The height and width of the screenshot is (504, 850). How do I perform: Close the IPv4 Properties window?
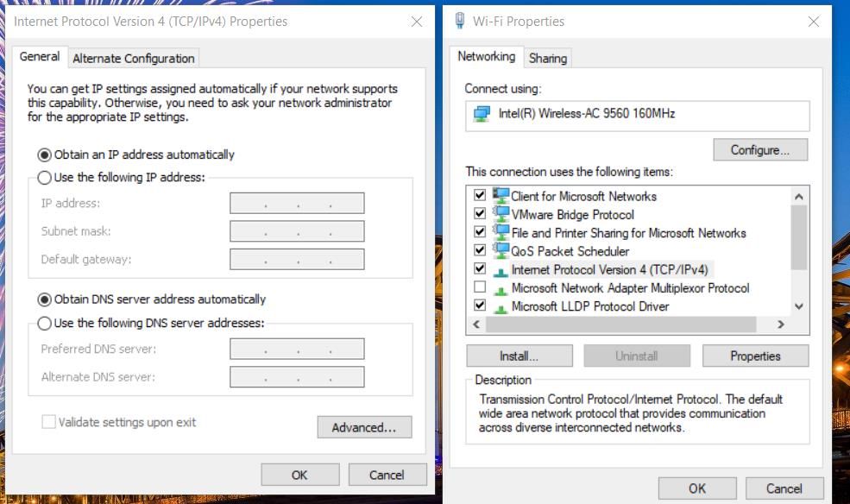tap(416, 21)
